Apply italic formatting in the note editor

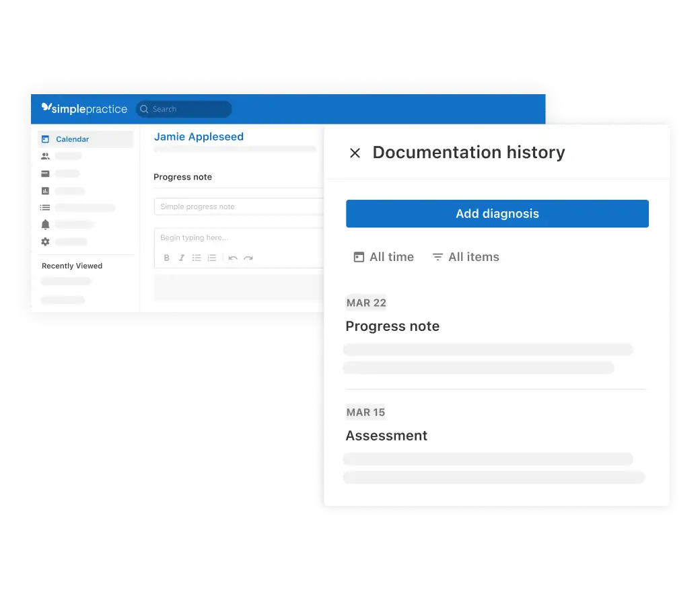[182, 258]
